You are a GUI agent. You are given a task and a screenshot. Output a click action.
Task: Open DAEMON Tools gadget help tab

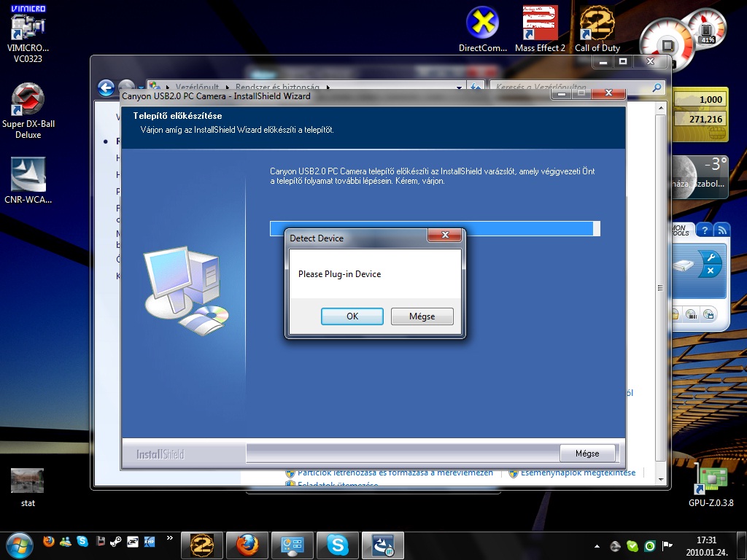pos(704,230)
